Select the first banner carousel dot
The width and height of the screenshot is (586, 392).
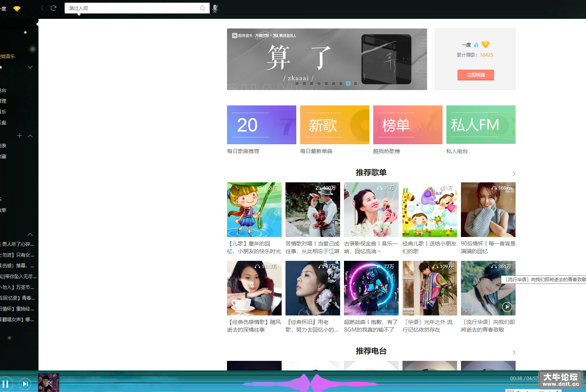point(297,83)
